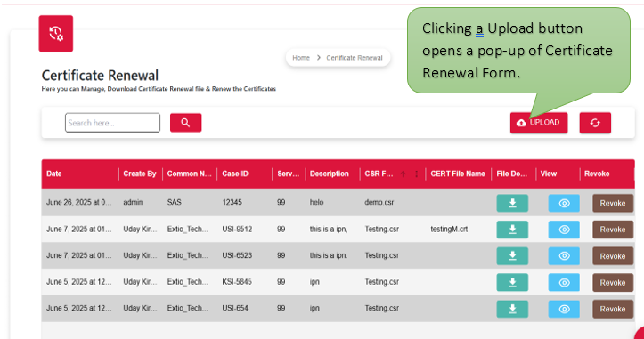Sort the table by Date header
The width and height of the screenshot is (644, 339).
54,174
